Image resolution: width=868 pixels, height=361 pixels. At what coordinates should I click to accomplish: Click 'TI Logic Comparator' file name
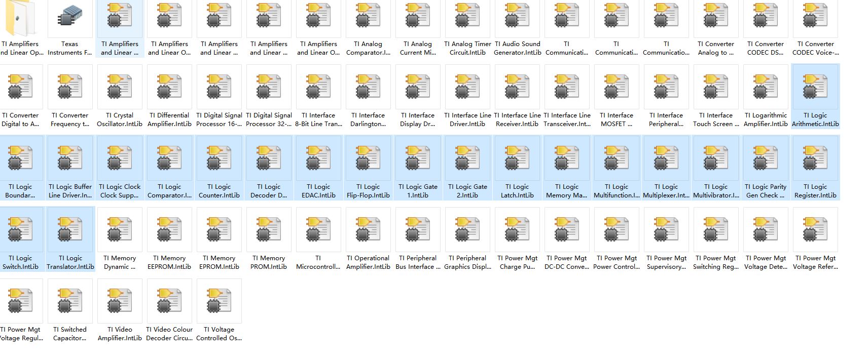click(x=169, y=191)
